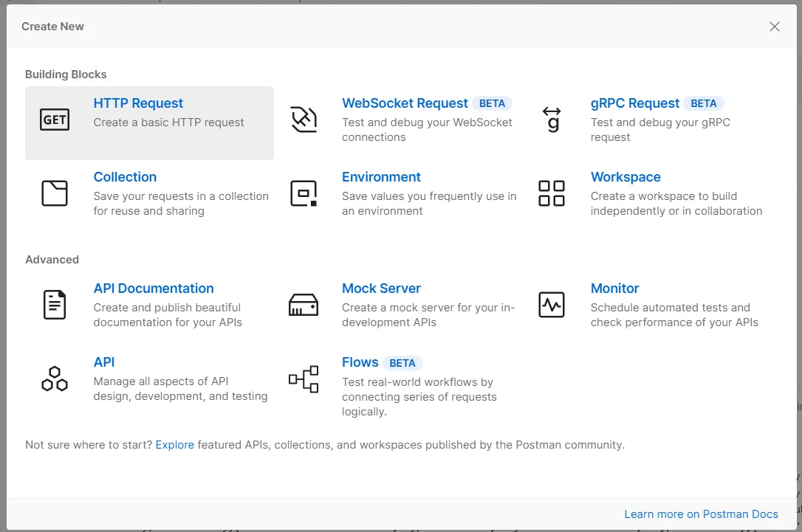Click the BETA badge next to WebSocket Request
Viewport: 802px width, 532px height.
point(492,103)
